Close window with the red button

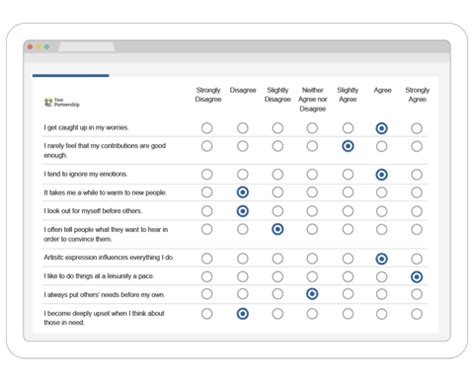pos(30,47)
